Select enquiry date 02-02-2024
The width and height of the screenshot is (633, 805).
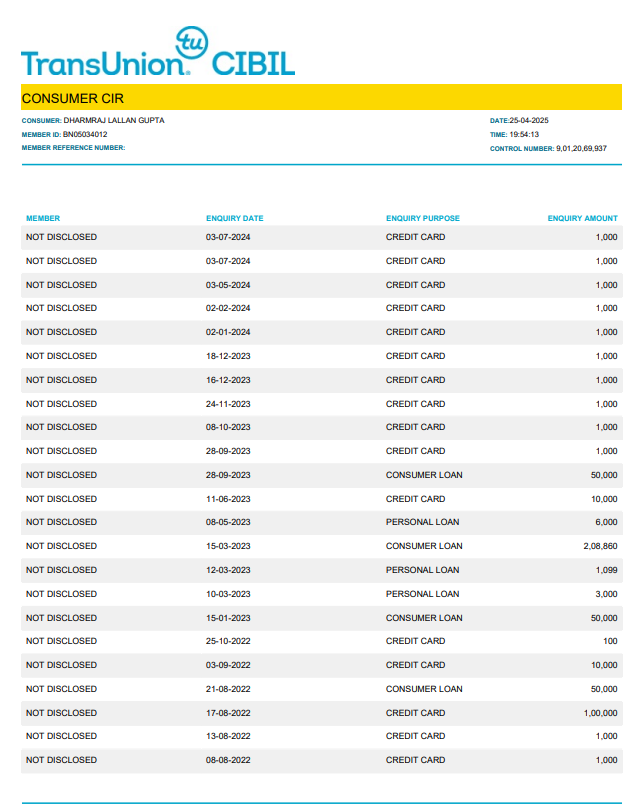pos(228,308)
